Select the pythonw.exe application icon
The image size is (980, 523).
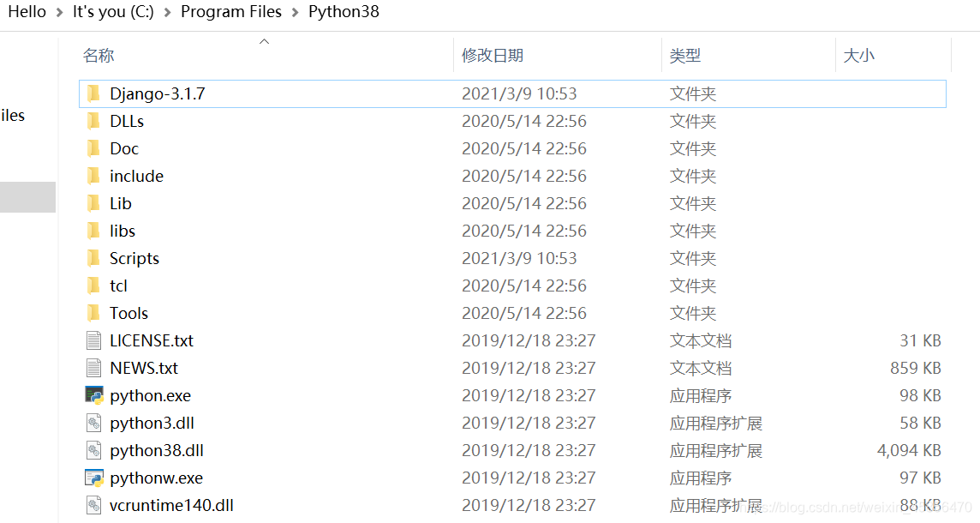[93, 478]
